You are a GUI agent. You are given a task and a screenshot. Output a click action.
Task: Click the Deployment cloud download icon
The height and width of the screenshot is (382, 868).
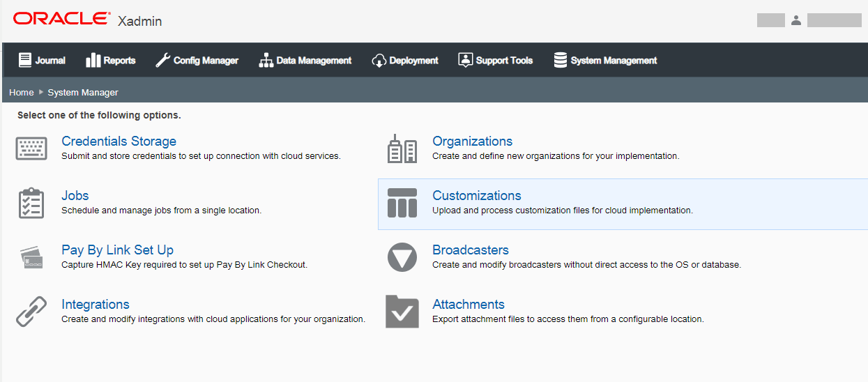coord(379,60)
